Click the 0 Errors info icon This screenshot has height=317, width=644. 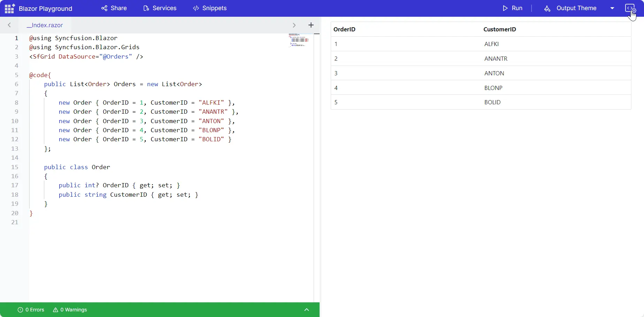[20, 309]
